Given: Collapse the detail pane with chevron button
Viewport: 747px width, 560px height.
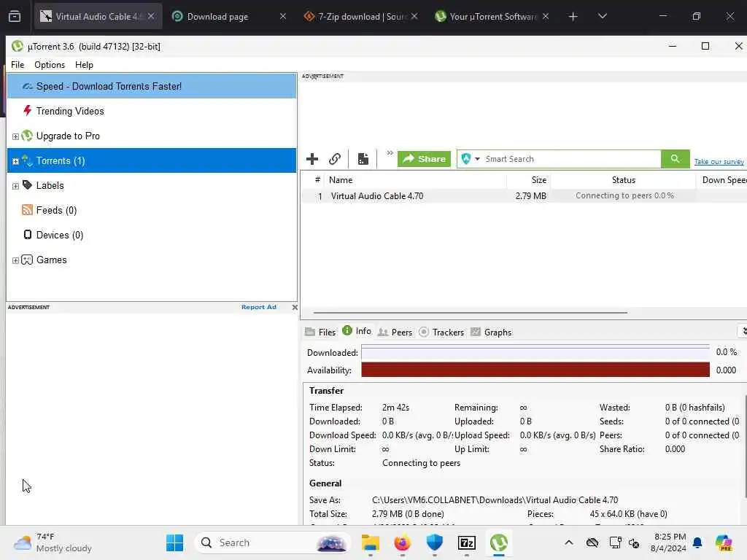Looking at the screenshot, I should [x=742, y=331].
